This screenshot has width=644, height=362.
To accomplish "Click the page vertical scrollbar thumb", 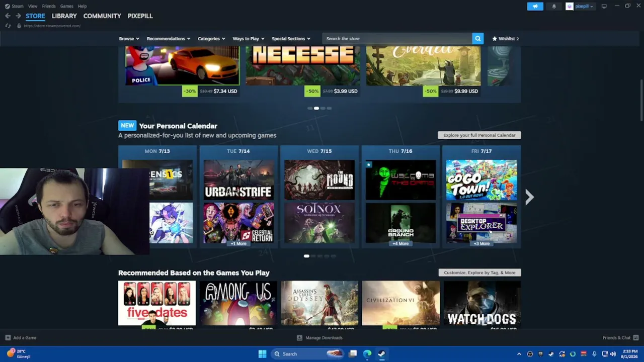I will pos(641,101).
